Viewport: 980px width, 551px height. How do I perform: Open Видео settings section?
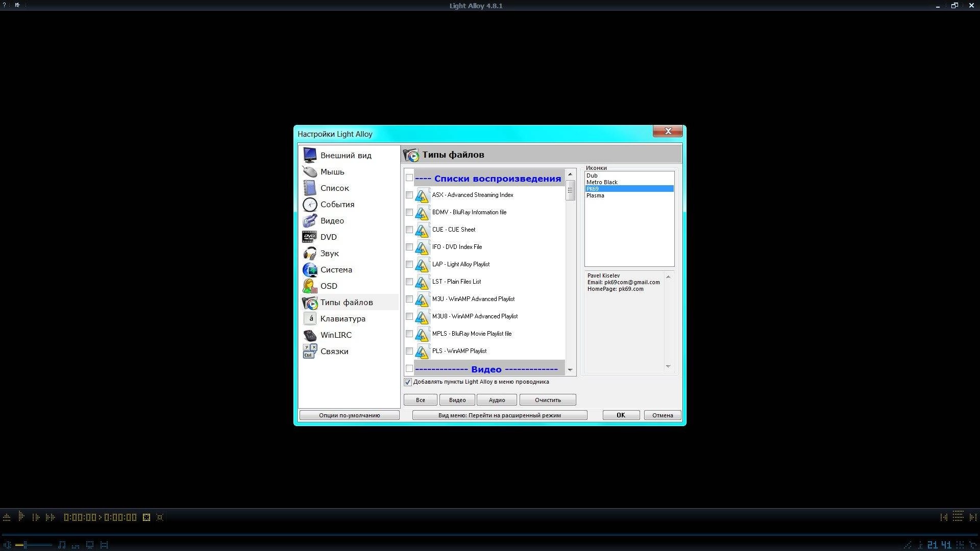coord(349,220)
